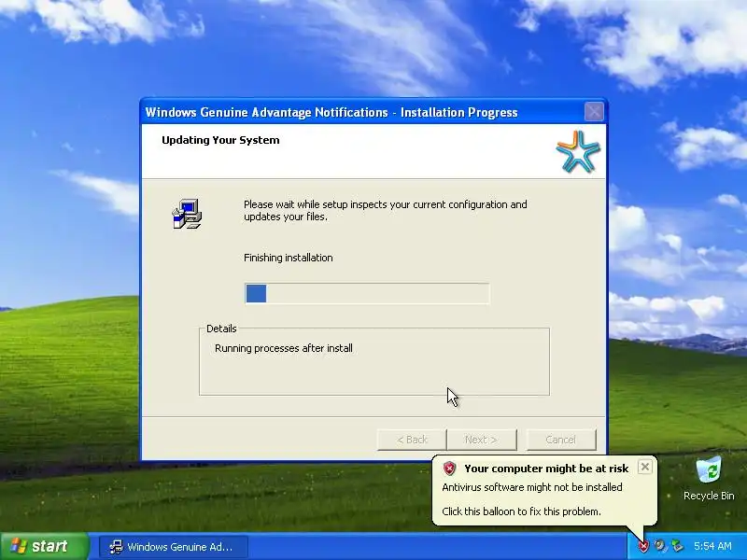Click the Windows Genuine Advantage star logo
The width and height of the screenshot is (747, 560).
pyautogui.click(x=577, y=151)
